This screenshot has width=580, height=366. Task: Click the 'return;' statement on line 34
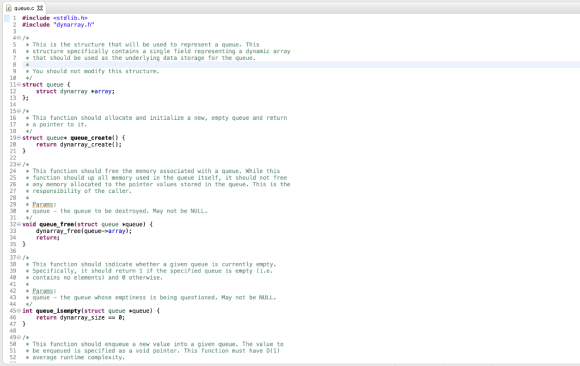[48, 238]
